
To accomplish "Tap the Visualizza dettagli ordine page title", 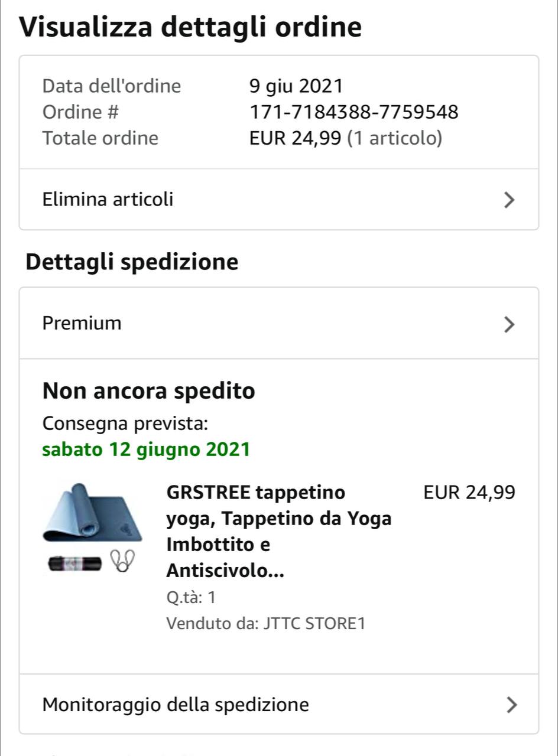I will coord(190,27).
